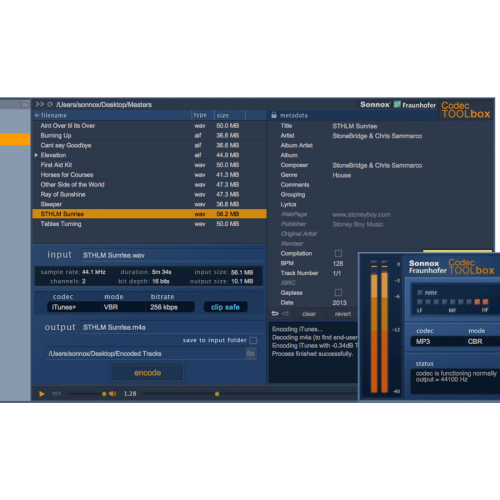The image size is (500, 500).
Task: Sort the file list by filename header
Action: [112, 115]
